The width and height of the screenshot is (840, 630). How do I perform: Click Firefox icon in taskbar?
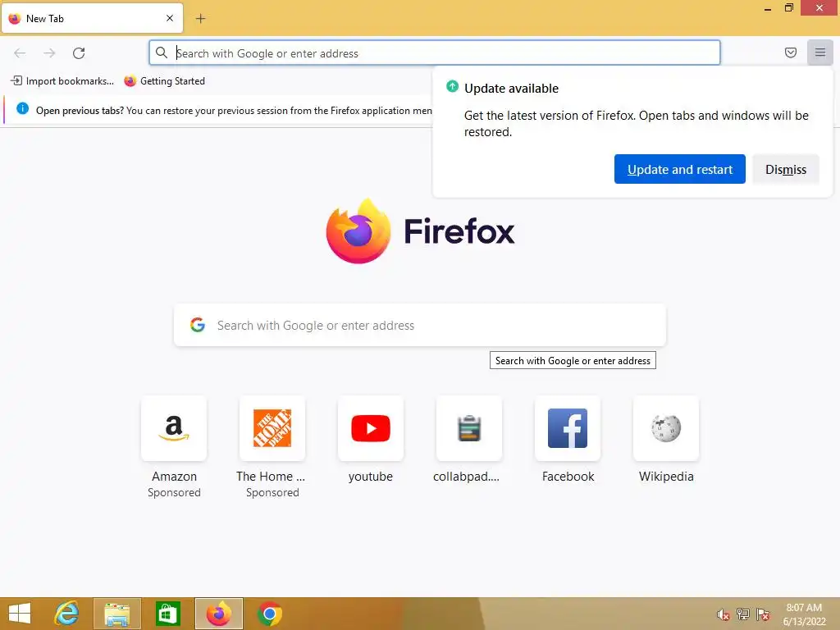click(218, 614)
